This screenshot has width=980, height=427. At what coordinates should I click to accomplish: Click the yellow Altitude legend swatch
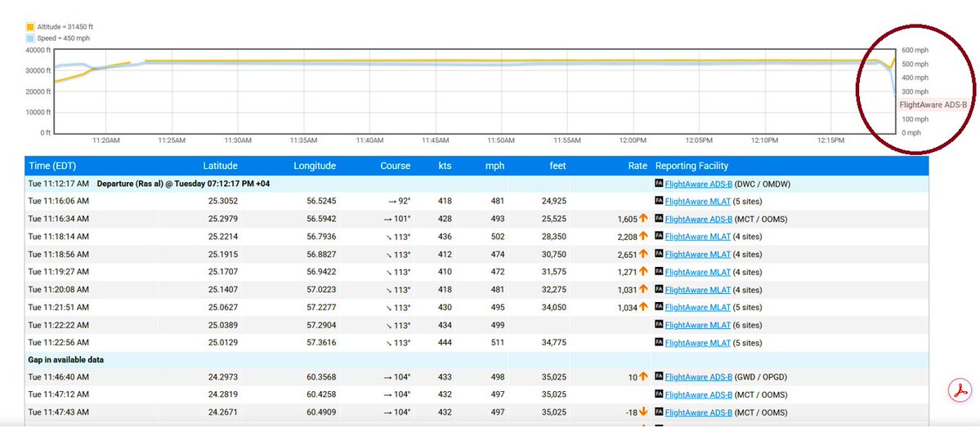30,28
